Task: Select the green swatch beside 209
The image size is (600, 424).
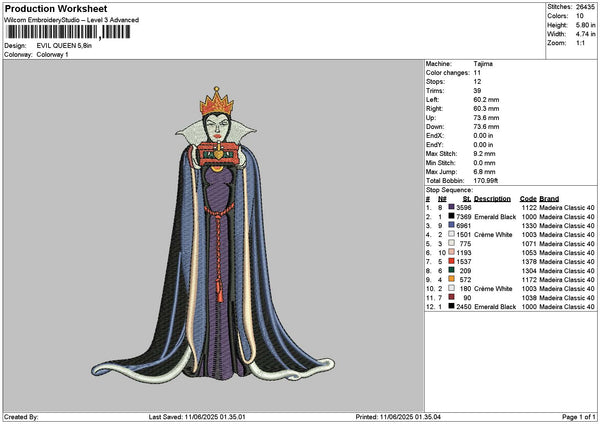Action: 451,270
